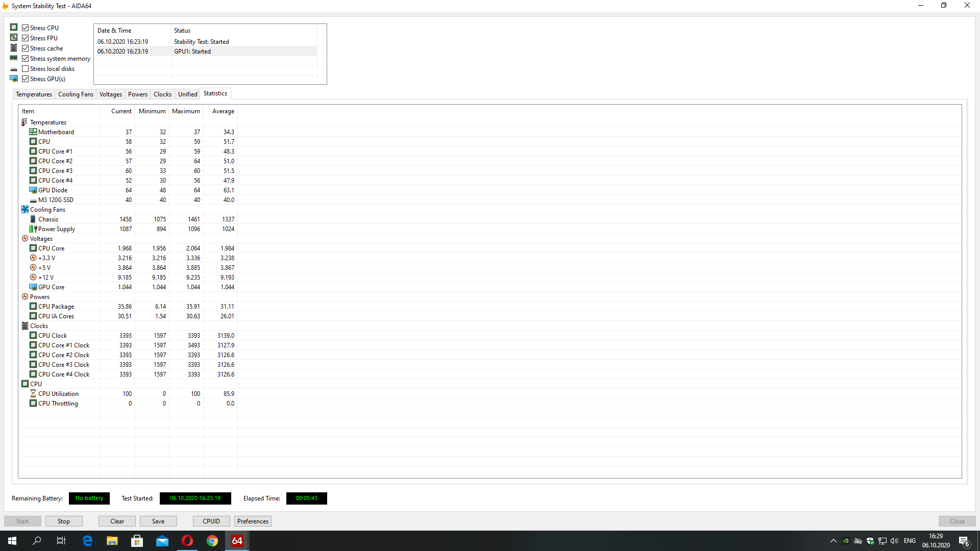Select the Clocks group row in the list

click(39, 326)
